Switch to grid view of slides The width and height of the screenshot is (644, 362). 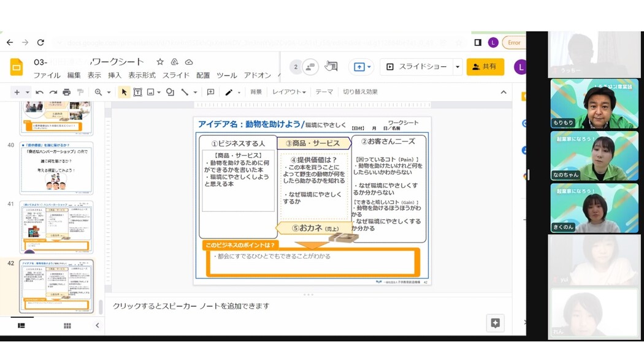tap(67, 326)
